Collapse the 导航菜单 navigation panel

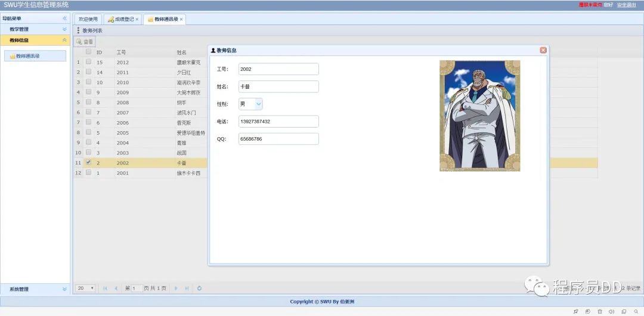64,18
